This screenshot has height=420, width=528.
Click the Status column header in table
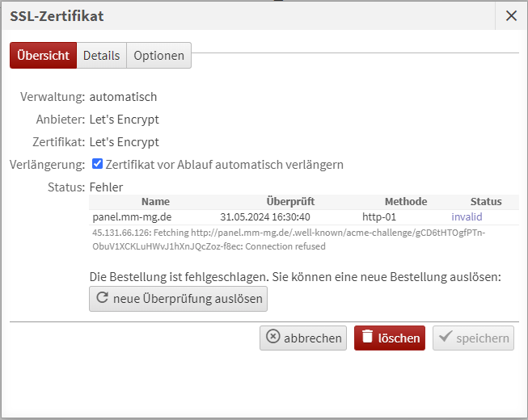tap(486, 201)
